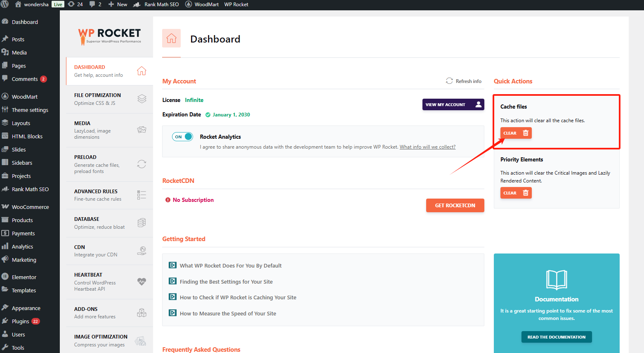Click the updates counter icon in admin bar

tap(75, 5)
